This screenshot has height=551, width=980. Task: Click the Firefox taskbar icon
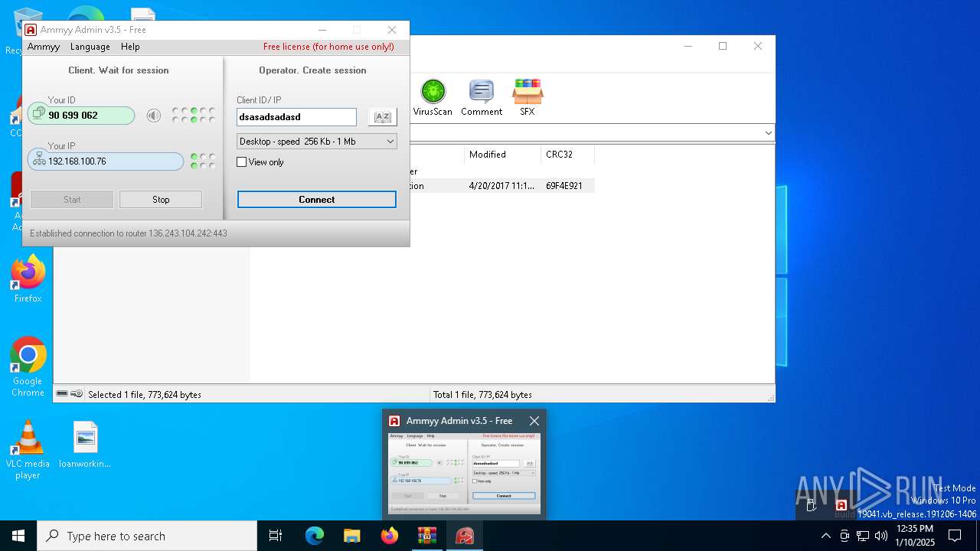pyautogui.click(x=390, y=536)
